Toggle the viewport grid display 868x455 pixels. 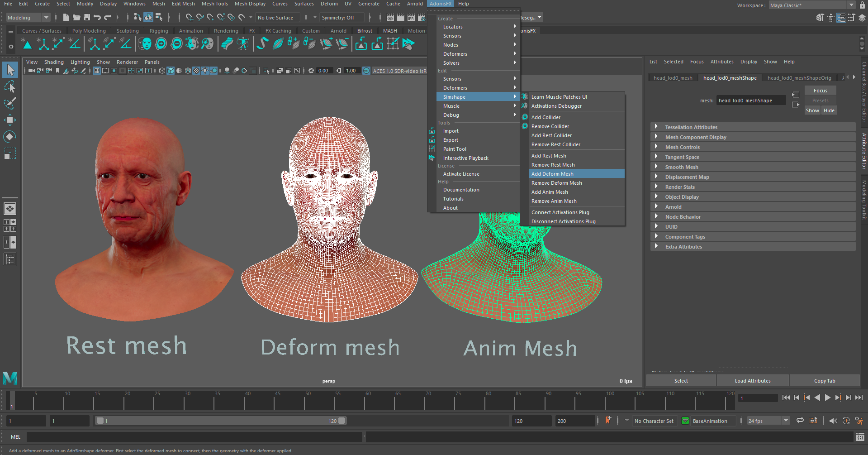click(96, 71)
